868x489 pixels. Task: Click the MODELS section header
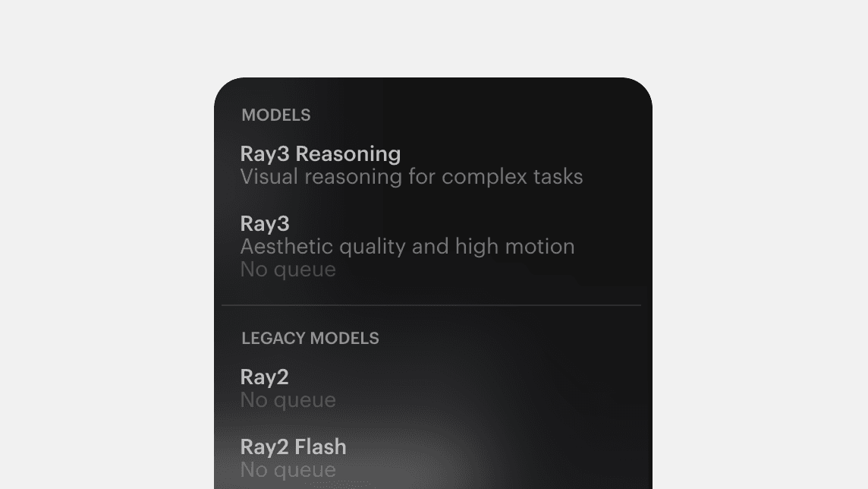275,115
